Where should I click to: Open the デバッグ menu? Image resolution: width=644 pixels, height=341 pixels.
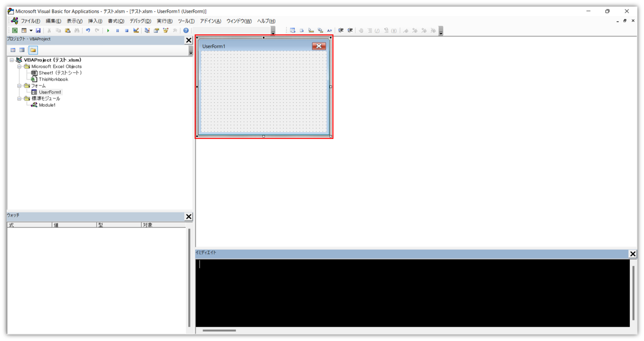(x=141, y=21)
